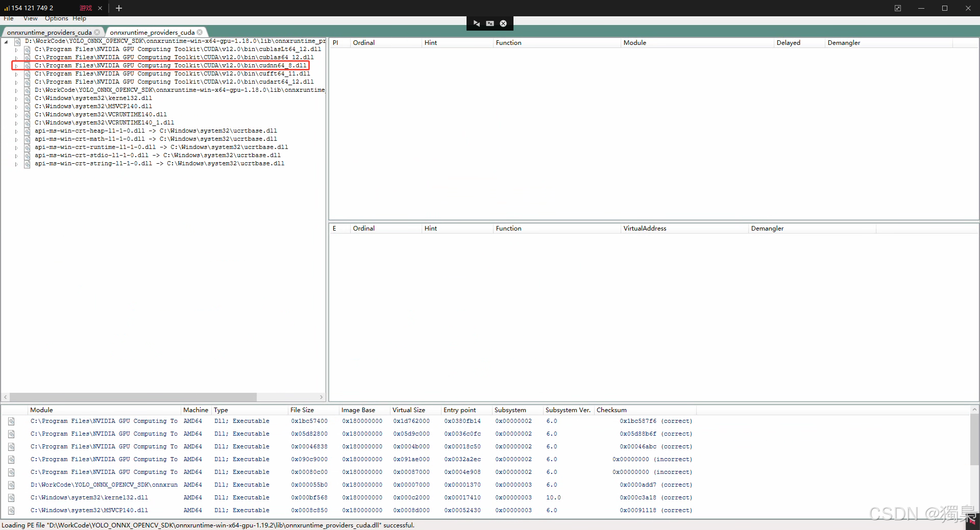Click the tree scrollbar right arrow
Image resolution: width=980 pixels, height=530 pixels.
(321, 397)
